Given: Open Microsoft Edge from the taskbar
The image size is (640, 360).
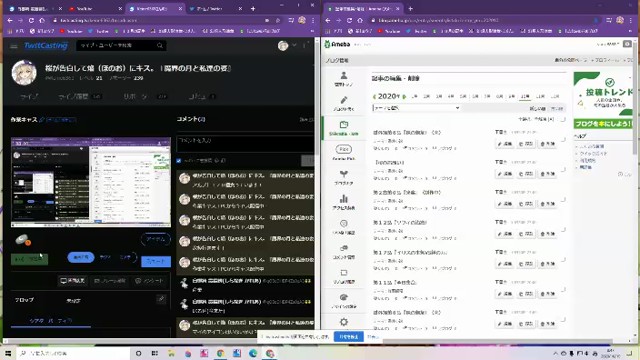Looking at the screenshot, I should [x=253, y=353].
